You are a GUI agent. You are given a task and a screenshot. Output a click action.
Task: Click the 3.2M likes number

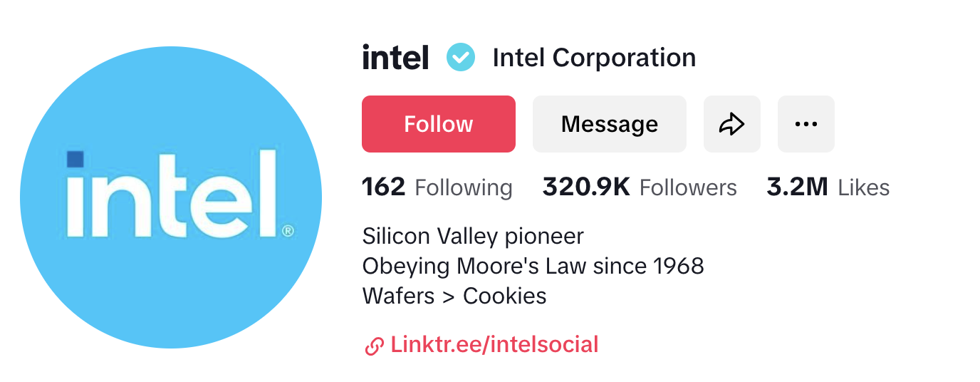[x=797, y=187]
